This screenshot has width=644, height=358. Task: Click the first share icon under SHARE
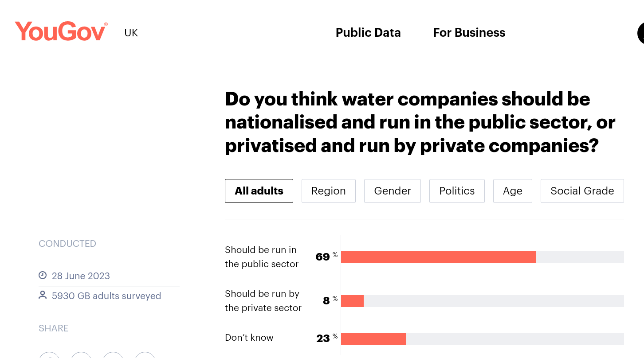pos(49,355)
